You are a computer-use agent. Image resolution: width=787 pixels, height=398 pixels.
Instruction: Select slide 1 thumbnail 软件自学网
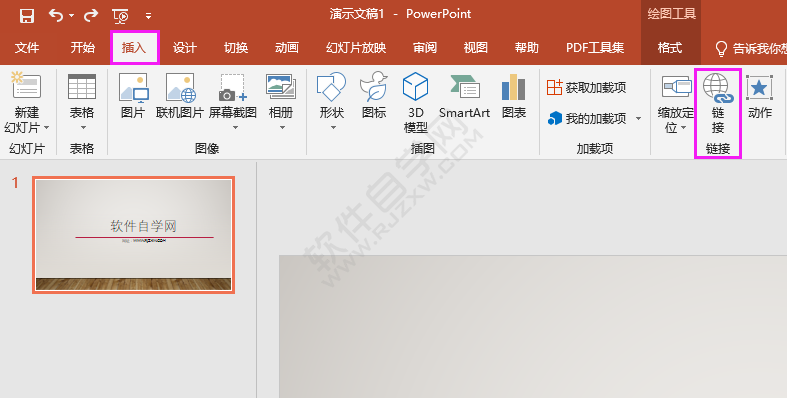tap(134, 235)
